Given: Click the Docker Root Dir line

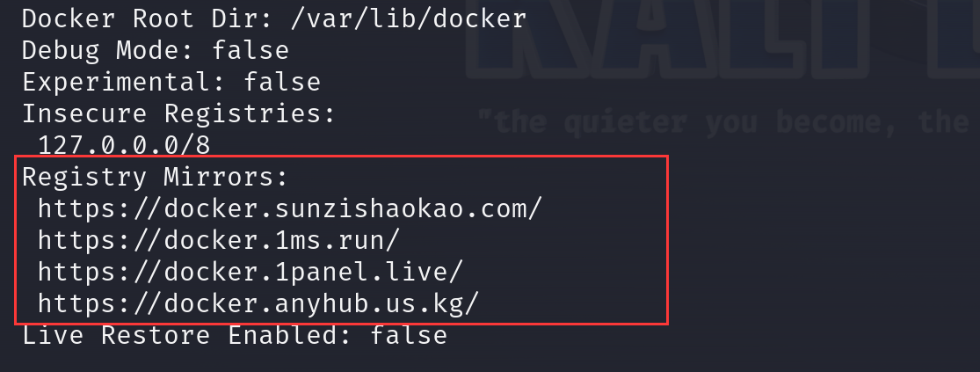Looking at the screenshot, I should [273, 18].
